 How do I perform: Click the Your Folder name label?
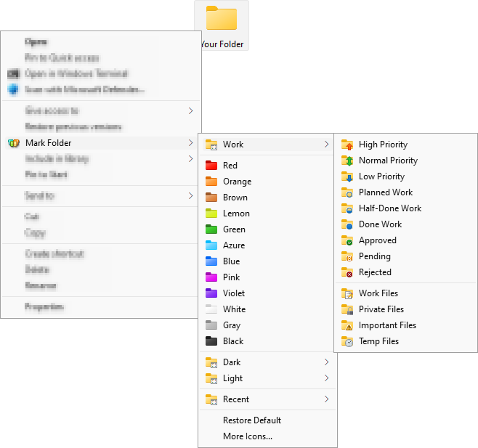(222, 44)
